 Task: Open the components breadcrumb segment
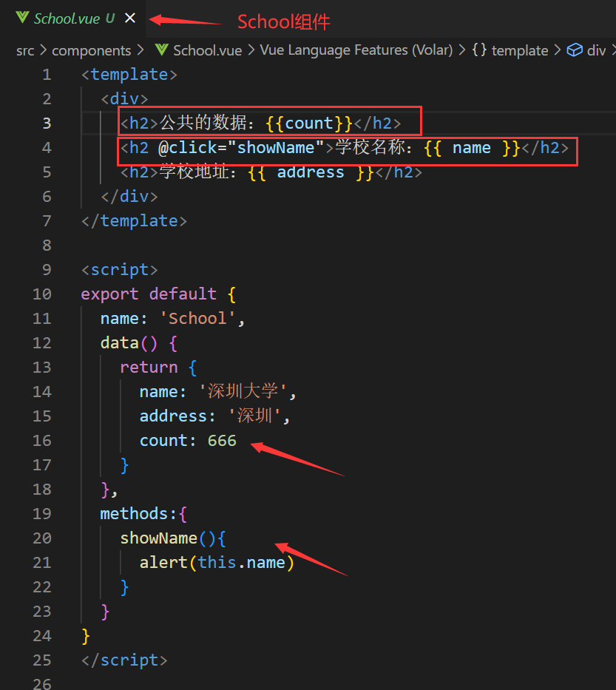[92, 50]
